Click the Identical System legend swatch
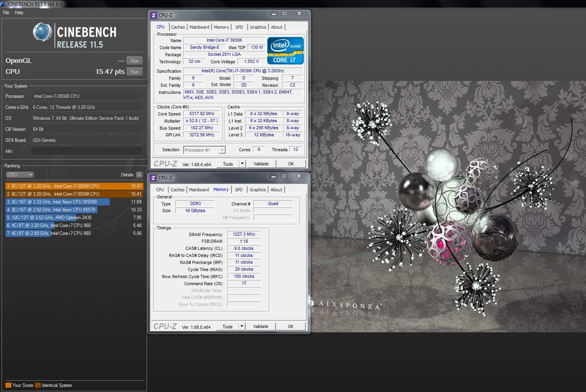 coord(38,385)
